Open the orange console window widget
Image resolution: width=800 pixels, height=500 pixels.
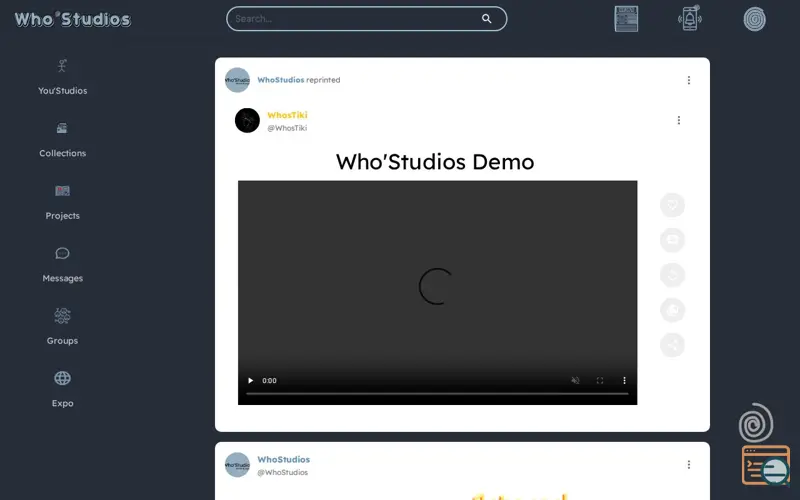click(766, 465)
